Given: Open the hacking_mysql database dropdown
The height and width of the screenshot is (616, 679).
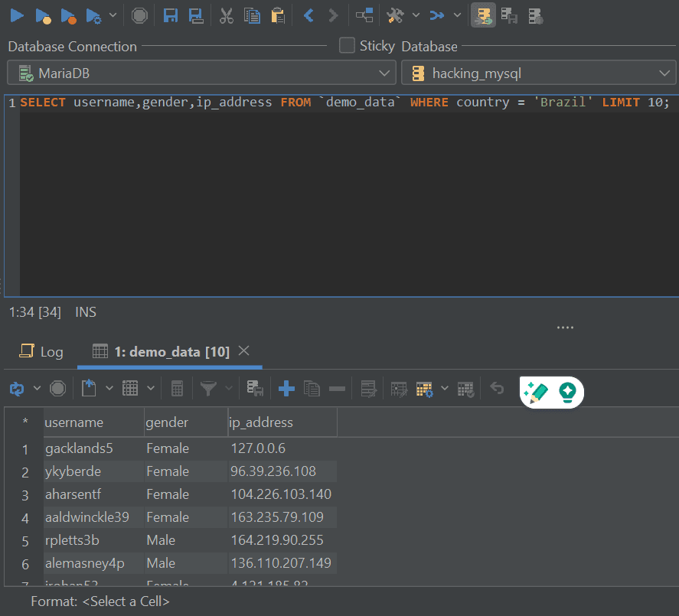Looking at the screenshot, I should (539, 73).
